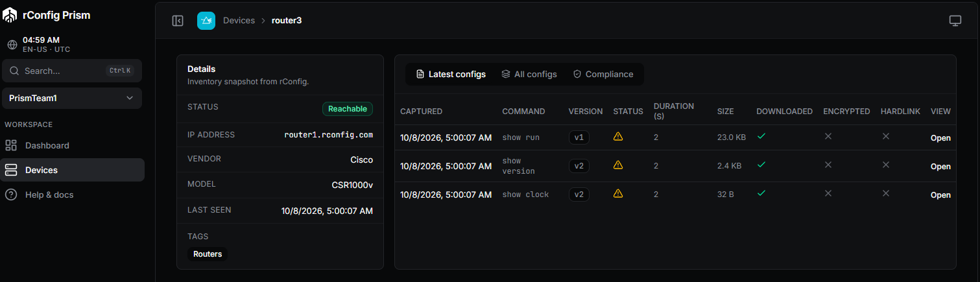980x282 pixels.
Task: Open the show run config
Action: coord(940,138)
